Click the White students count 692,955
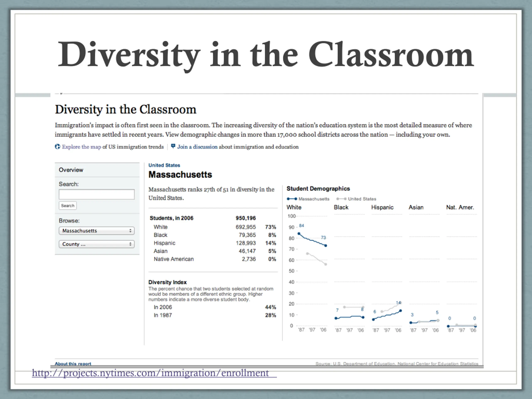The image size is (532, 399). click(246, 227)
